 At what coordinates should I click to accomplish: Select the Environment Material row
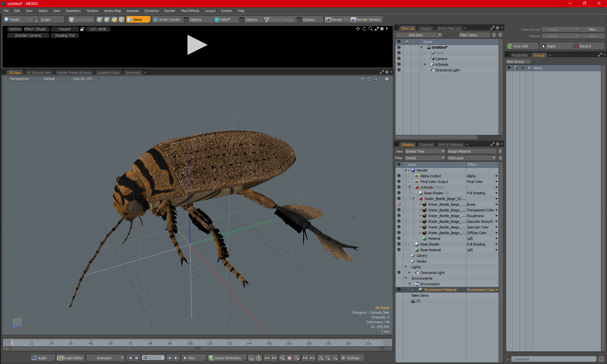click(447, 290)
